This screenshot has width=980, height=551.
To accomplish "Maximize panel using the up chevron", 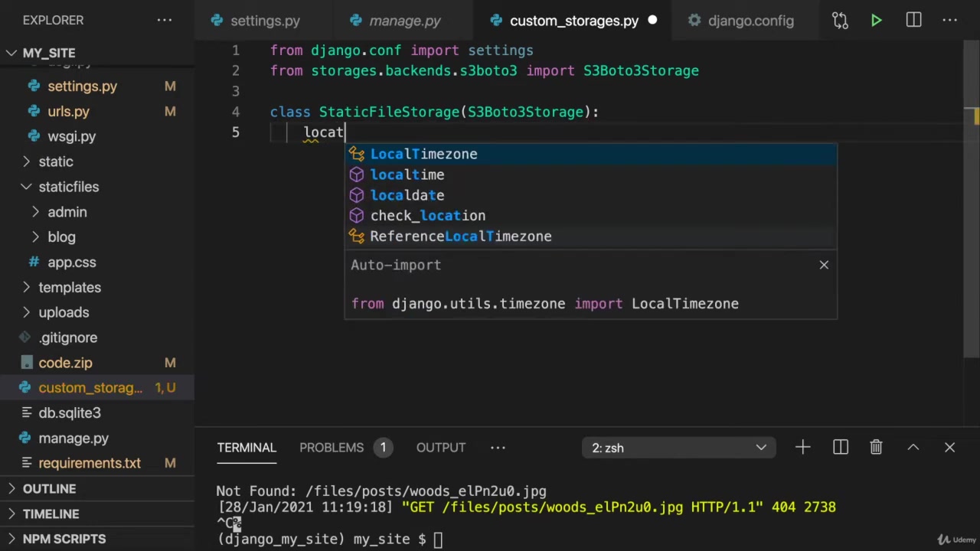I will [913, 448].
